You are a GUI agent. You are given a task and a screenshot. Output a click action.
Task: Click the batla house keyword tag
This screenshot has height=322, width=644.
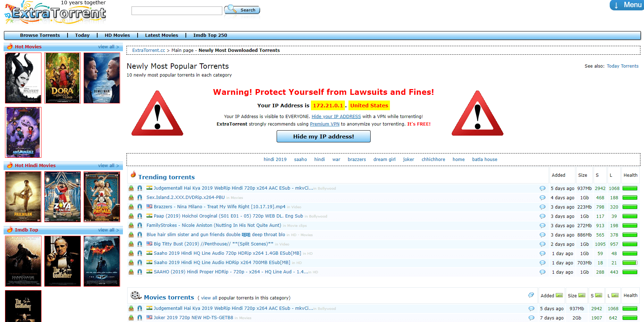[x=485, y=160]
